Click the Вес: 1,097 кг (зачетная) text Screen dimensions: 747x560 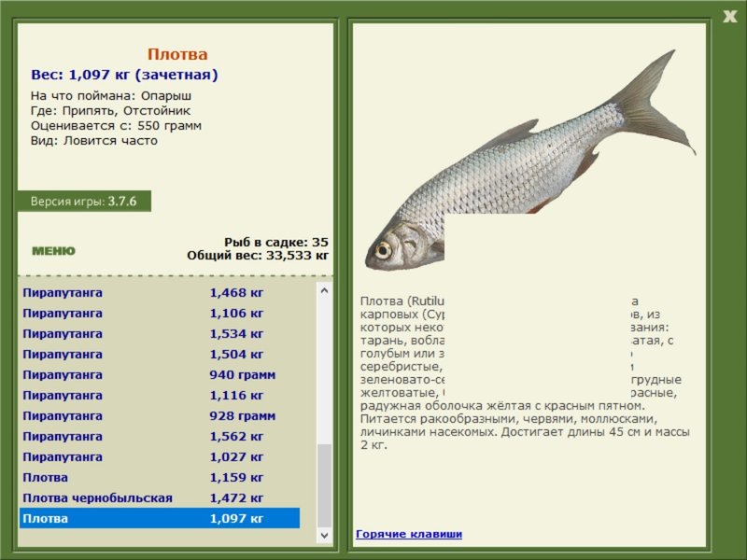point(124,75)
